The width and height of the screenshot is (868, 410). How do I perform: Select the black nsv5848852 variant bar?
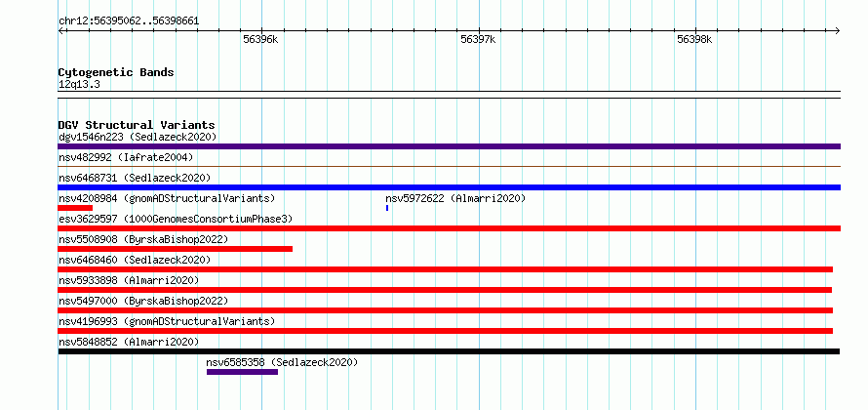pos(449,351)
